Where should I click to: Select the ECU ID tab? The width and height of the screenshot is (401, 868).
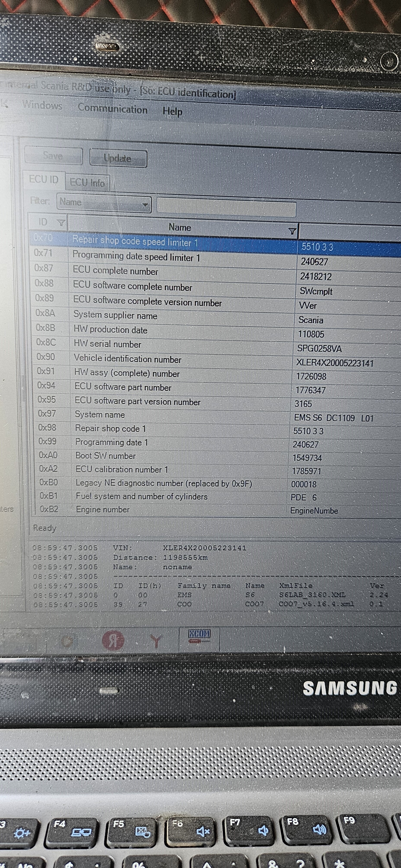[x=44, y=179]
